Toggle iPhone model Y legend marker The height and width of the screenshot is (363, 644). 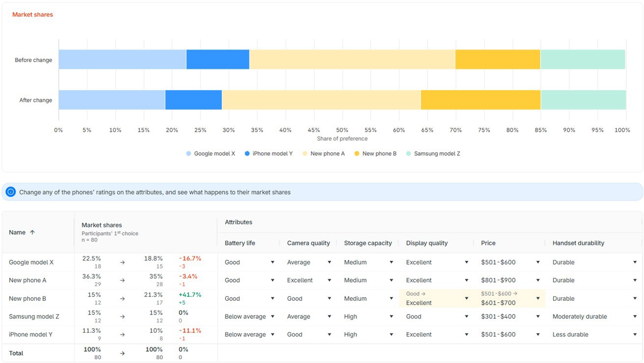click(x=247, y=154)
